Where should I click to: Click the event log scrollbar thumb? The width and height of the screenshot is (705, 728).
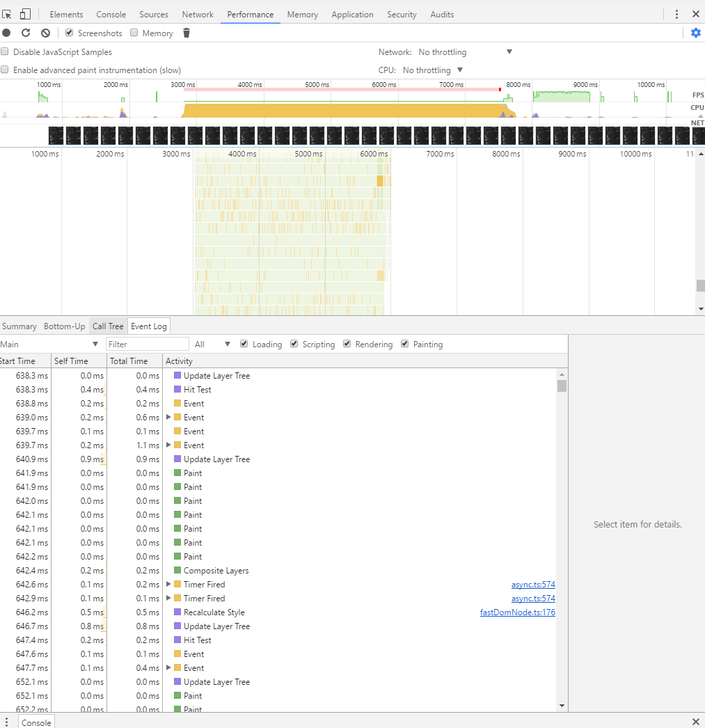click(x=562, y=386)
